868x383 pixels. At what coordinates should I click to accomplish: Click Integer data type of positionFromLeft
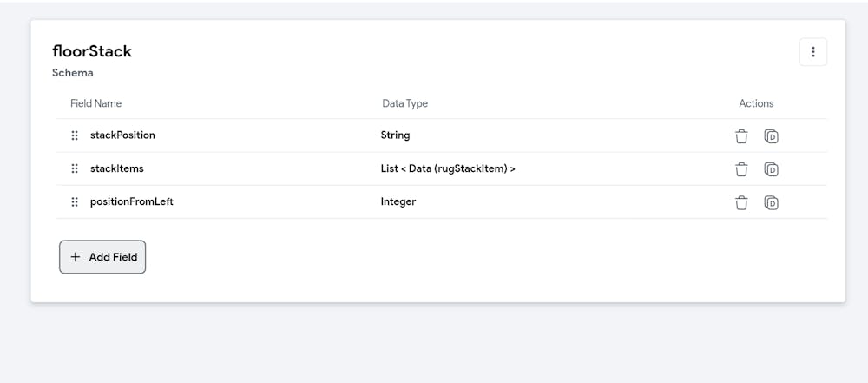[398, 201]
